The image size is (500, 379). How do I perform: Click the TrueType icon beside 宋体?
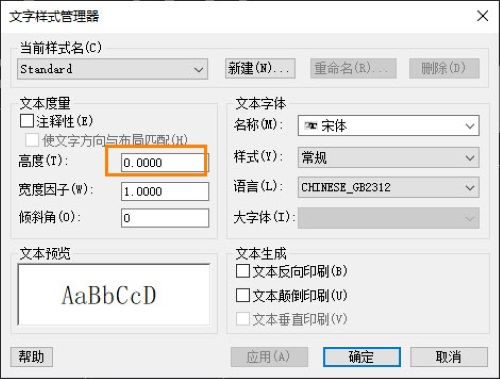311,126
